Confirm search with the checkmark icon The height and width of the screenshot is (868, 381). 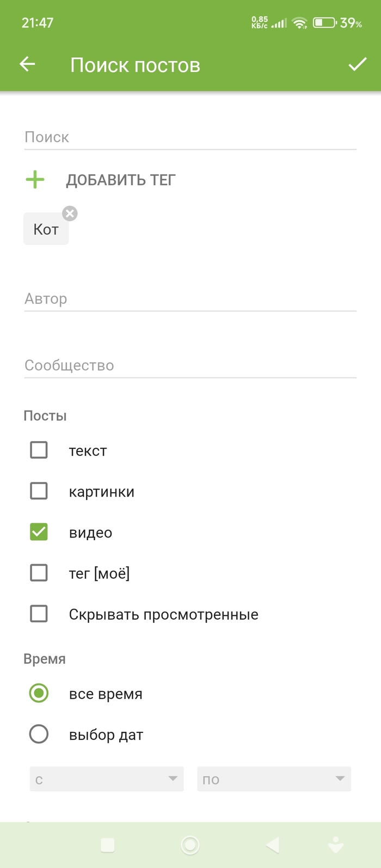[x=357, y=65]
